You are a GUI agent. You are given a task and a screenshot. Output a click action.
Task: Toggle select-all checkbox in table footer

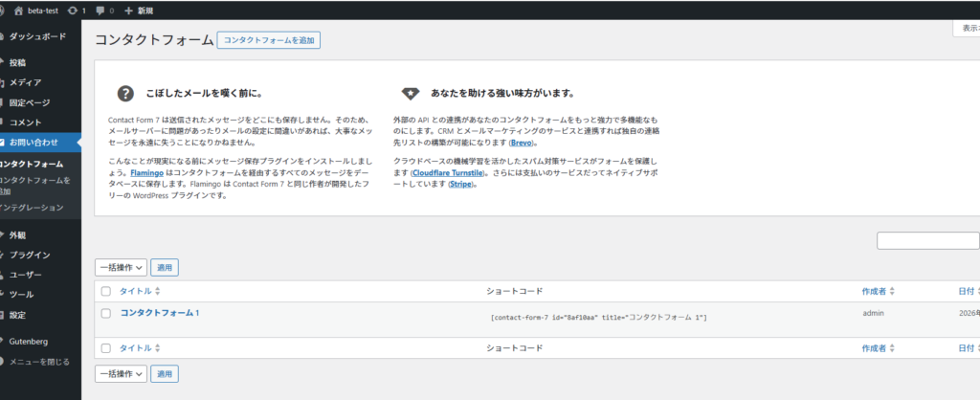pos(106,348)
